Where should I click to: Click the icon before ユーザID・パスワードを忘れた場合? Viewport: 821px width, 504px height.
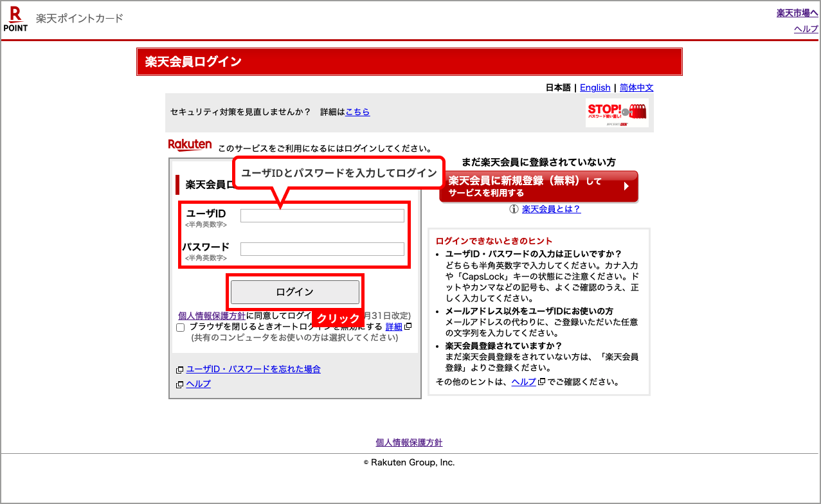click(x=180, y=370)
